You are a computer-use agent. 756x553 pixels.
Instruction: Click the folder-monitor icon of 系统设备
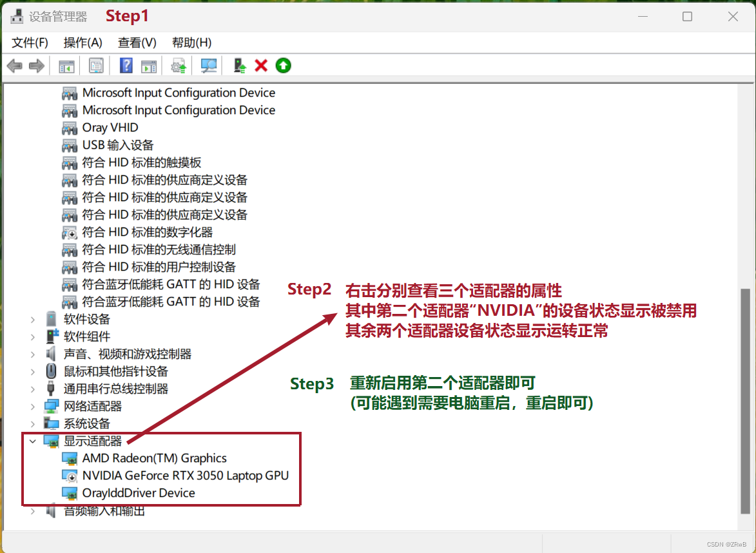(x=51, y=423)
